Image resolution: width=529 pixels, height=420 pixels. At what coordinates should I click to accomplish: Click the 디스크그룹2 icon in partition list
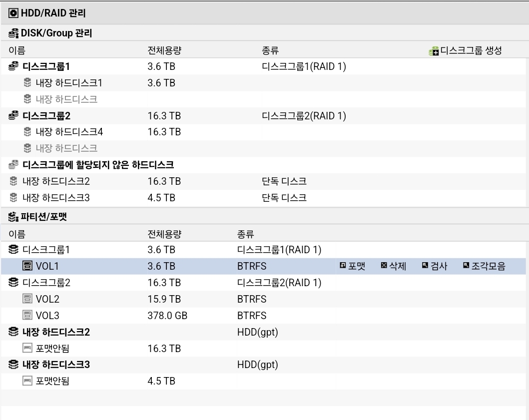13,282
